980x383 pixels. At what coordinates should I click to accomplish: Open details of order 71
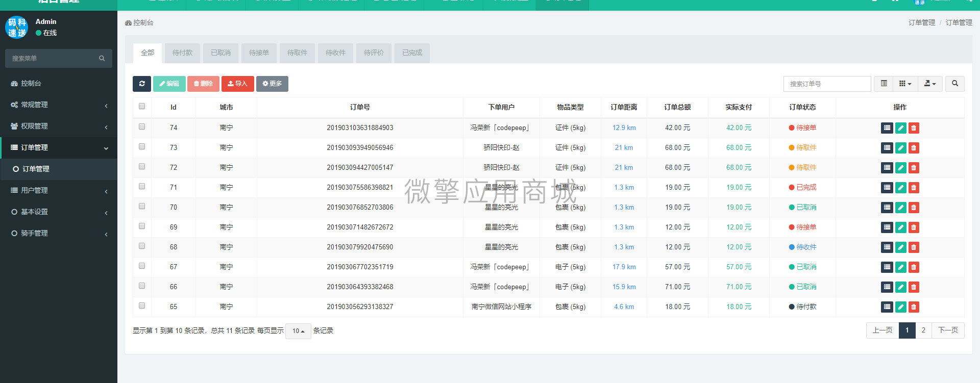click(887, 188)
